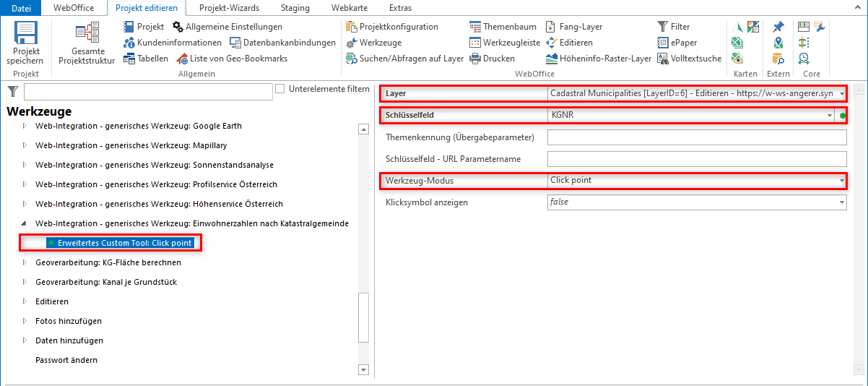Expand the Geoverarbeitung: KG-Fläche berechnen node

24,262
